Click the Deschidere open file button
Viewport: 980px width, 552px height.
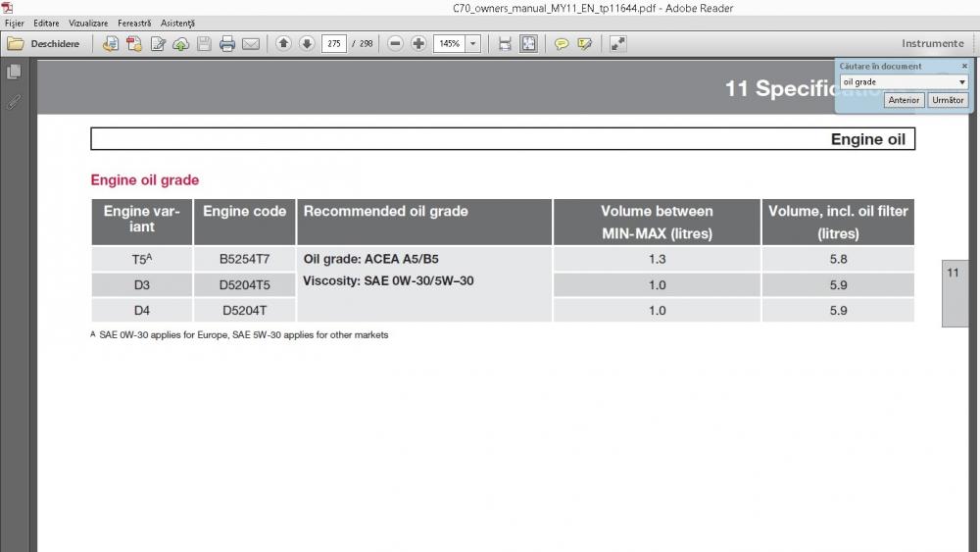click(45, 43)
